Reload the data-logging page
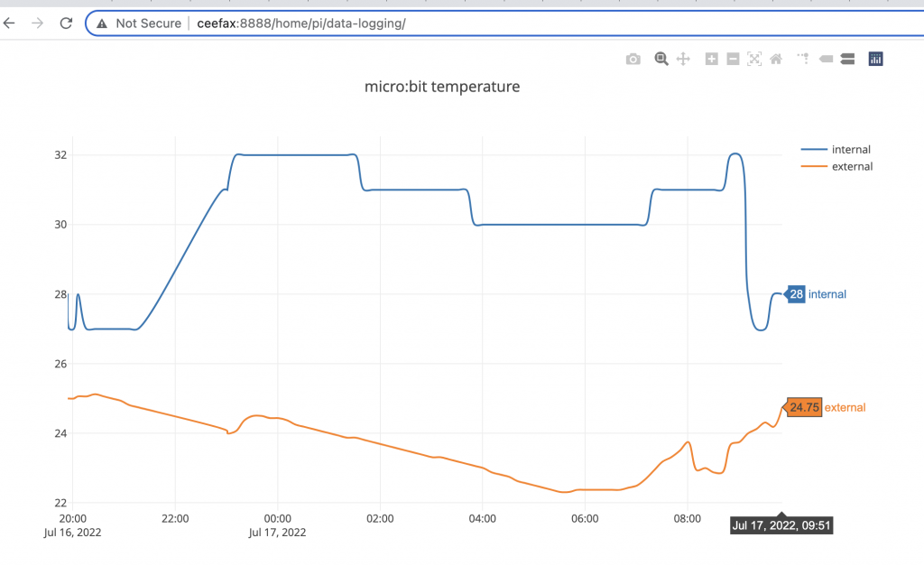924x566 pixels. tap(65, 23)
